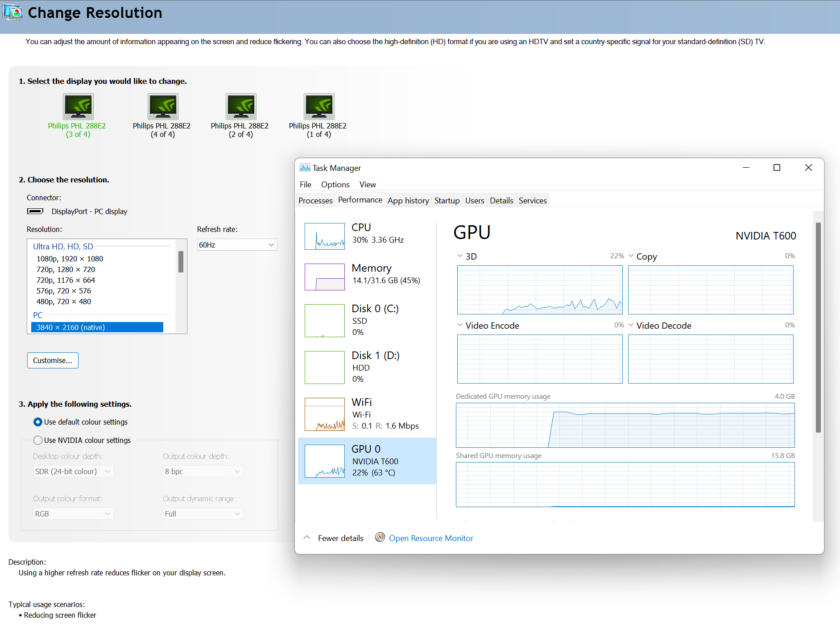Image resolution: width=840 pixels, height=636 pixels.
Task: Click the PC resolution group header
Action: click(38, 315)
